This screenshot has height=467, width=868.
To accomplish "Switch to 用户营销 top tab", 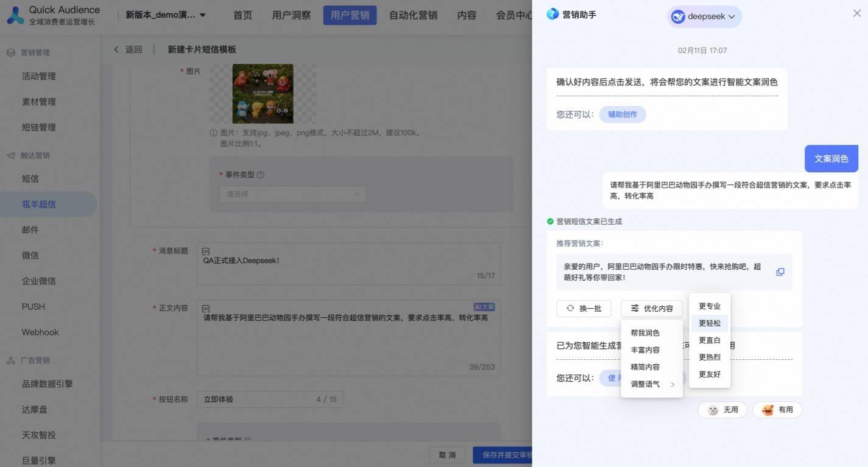I will (350, 15).
